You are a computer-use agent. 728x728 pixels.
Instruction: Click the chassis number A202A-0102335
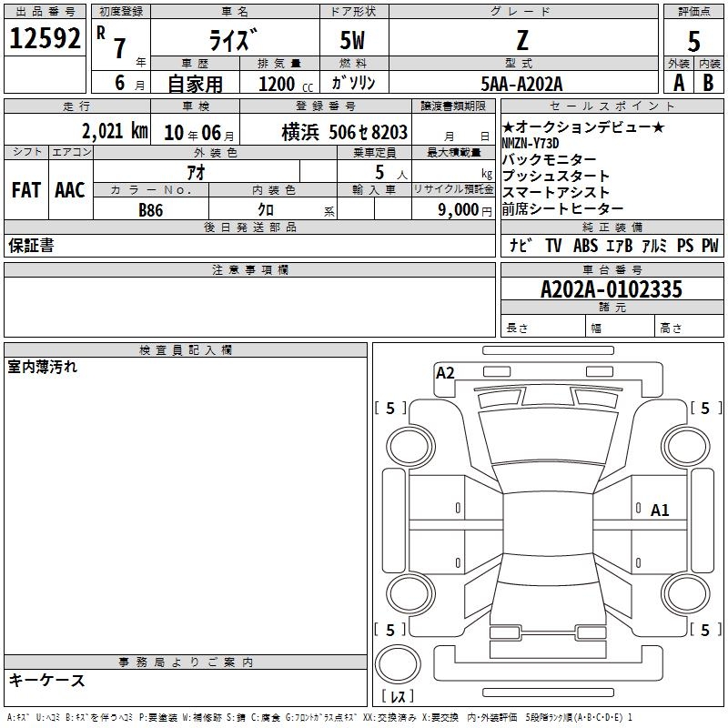tap(612, 289)
